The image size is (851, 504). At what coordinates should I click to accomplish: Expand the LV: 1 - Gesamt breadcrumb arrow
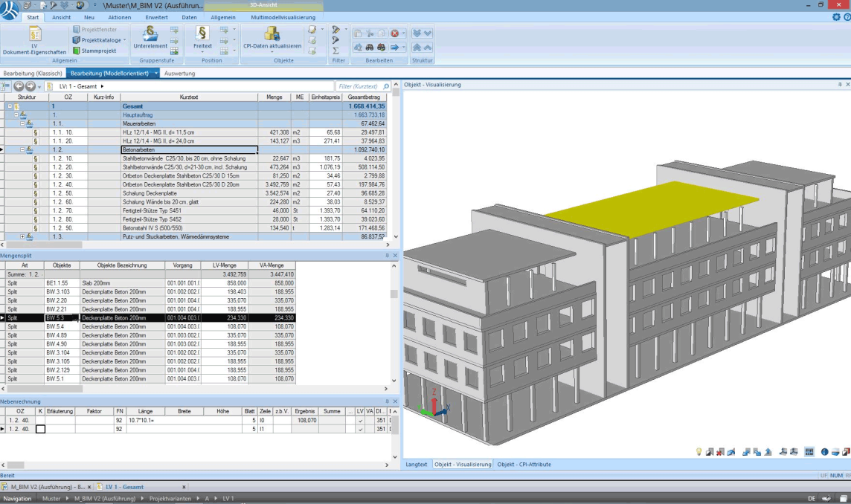102,86
